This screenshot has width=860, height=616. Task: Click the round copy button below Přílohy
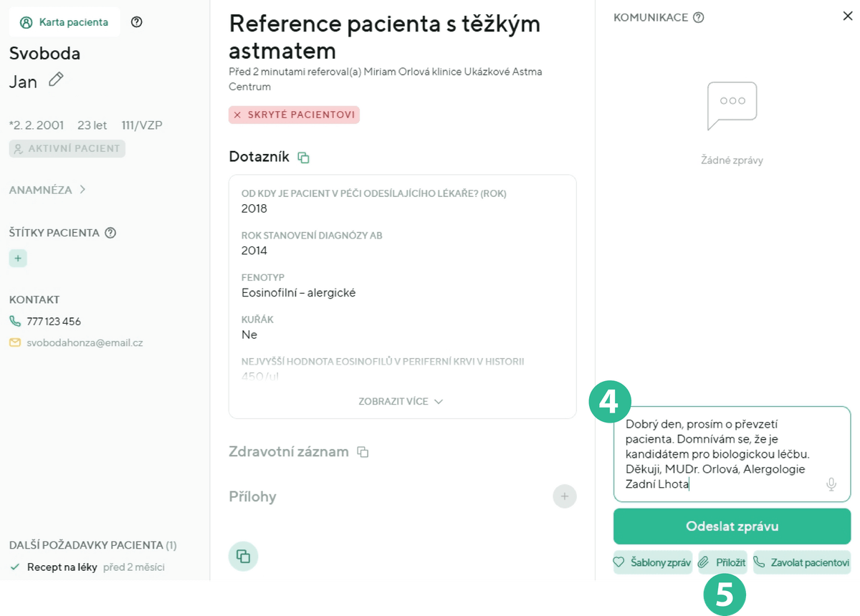[x=243, y=556]
